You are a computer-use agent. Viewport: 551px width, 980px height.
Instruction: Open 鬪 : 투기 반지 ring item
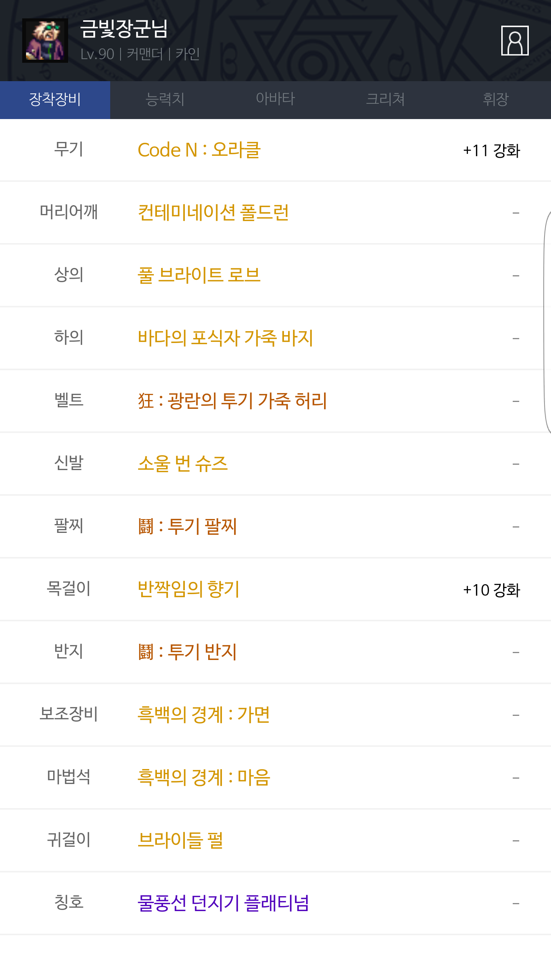point(187,652)
